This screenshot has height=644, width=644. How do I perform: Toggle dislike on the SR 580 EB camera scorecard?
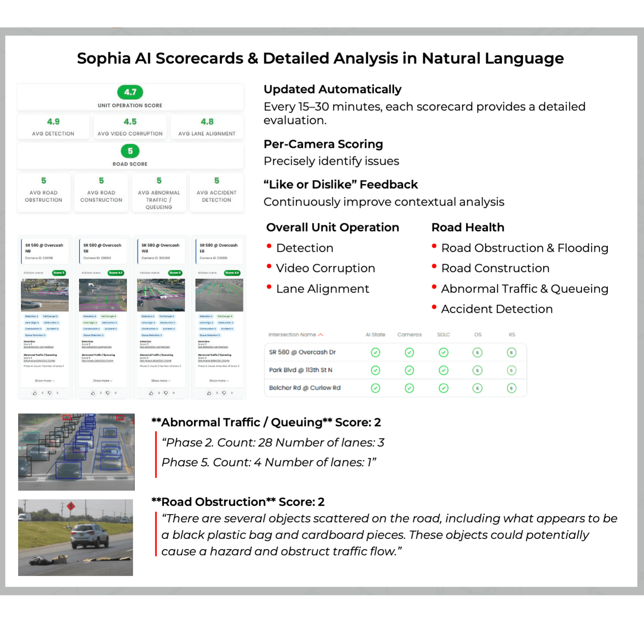tap(224, 393)
